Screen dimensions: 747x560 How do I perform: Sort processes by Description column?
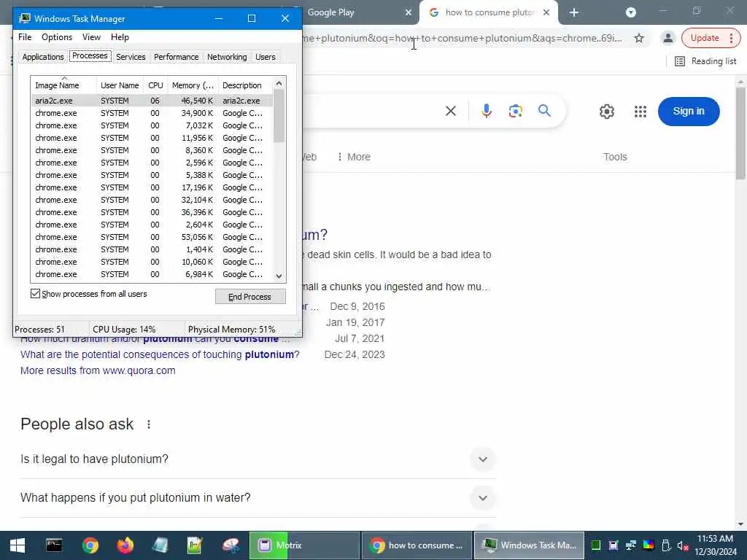(245, 85)
